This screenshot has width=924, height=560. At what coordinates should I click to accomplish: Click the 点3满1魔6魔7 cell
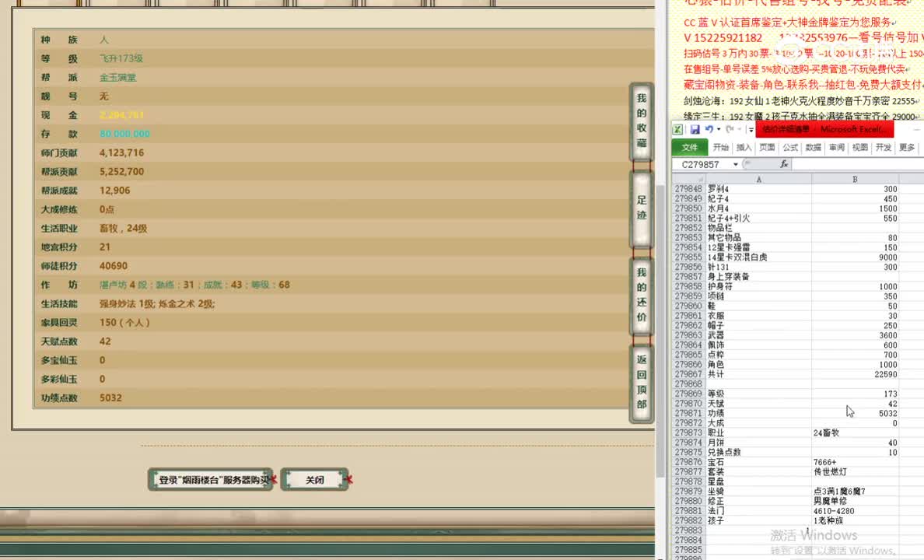(855, 491)
